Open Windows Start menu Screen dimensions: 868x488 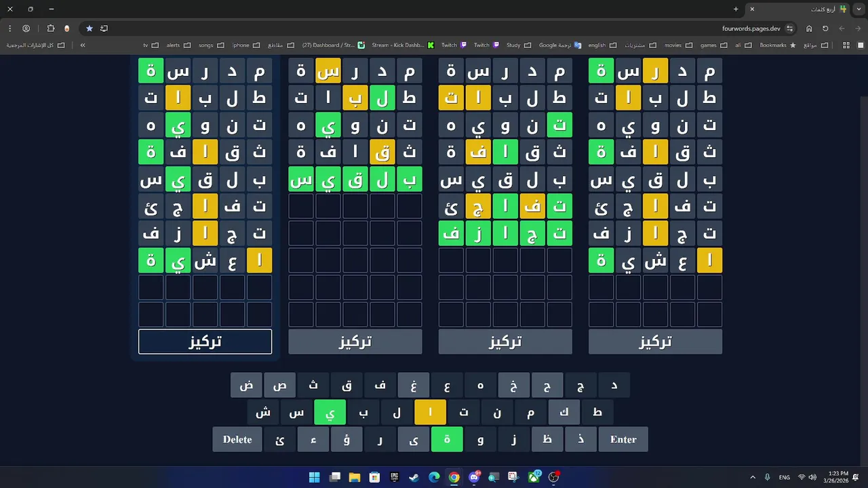(x=315, y=477)
